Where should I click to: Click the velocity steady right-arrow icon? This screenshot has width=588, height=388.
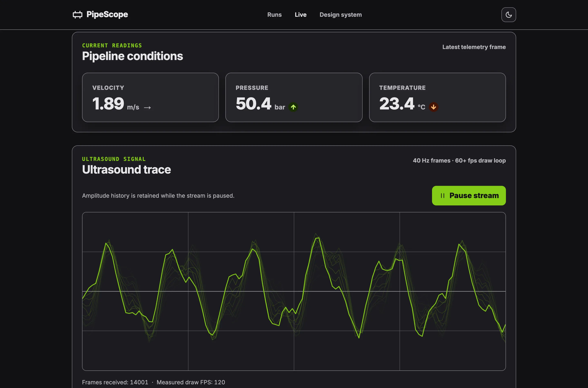point(147,107)
